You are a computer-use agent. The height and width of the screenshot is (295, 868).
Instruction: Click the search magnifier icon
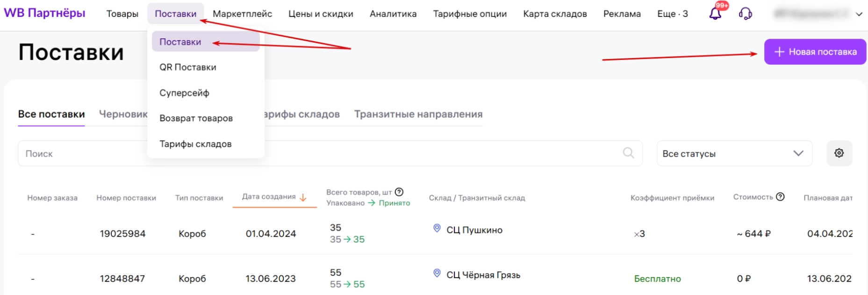coord(629,153)
